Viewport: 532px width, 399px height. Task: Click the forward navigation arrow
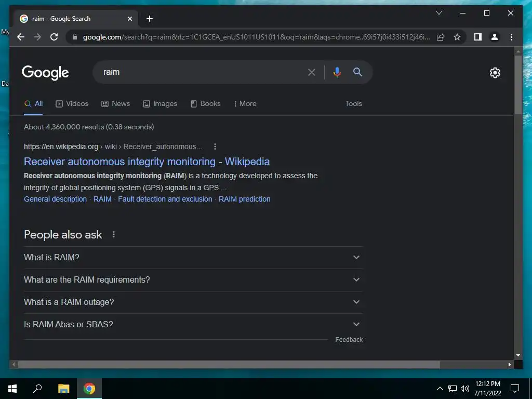tap(37, 37)
